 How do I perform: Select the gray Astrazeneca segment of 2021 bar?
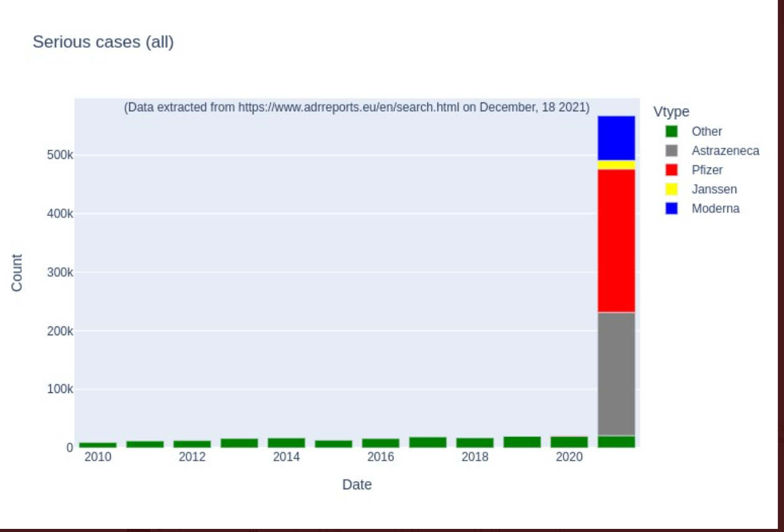pyautogui.click(x=616, y=374)
